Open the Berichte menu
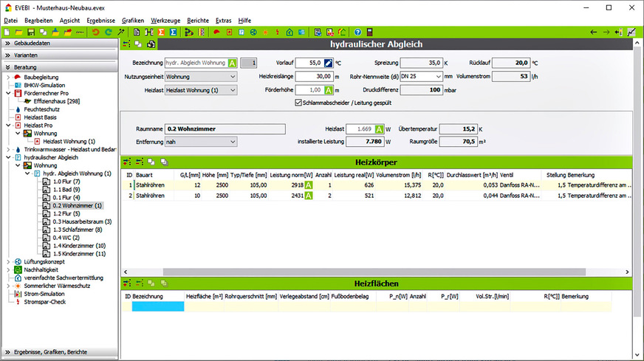The width and height of the screenshot is (644, 361). click(198, 20)
